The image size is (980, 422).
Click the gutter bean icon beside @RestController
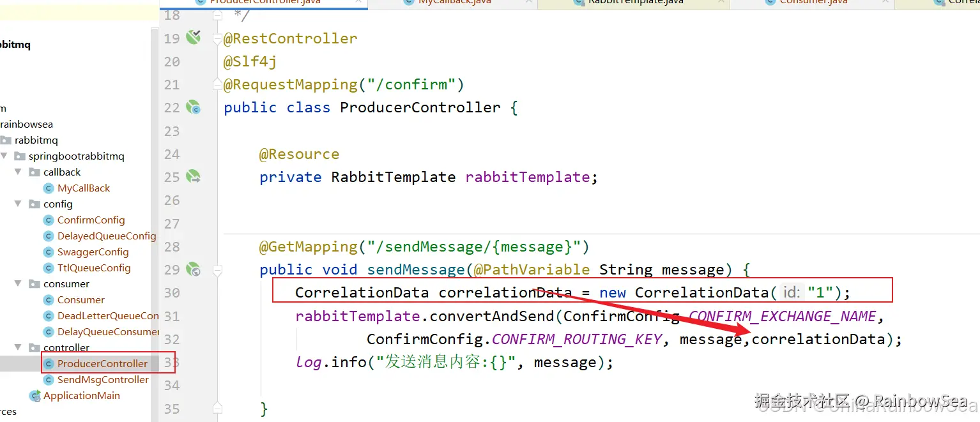(193, 37)
